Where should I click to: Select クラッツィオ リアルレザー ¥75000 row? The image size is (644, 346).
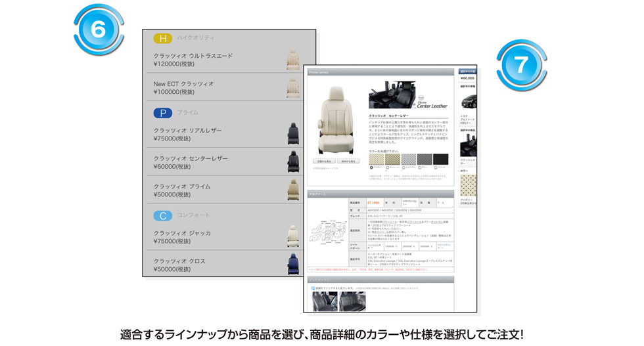[x=225, y=134]
